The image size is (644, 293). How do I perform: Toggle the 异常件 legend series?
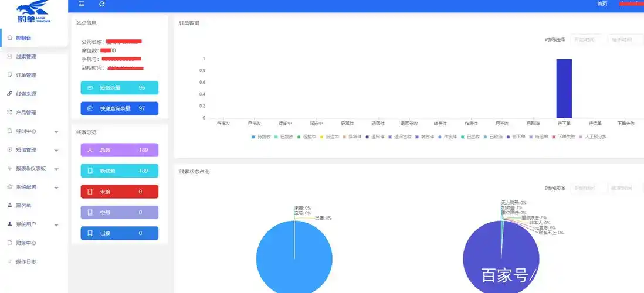[x=352, y=137]
